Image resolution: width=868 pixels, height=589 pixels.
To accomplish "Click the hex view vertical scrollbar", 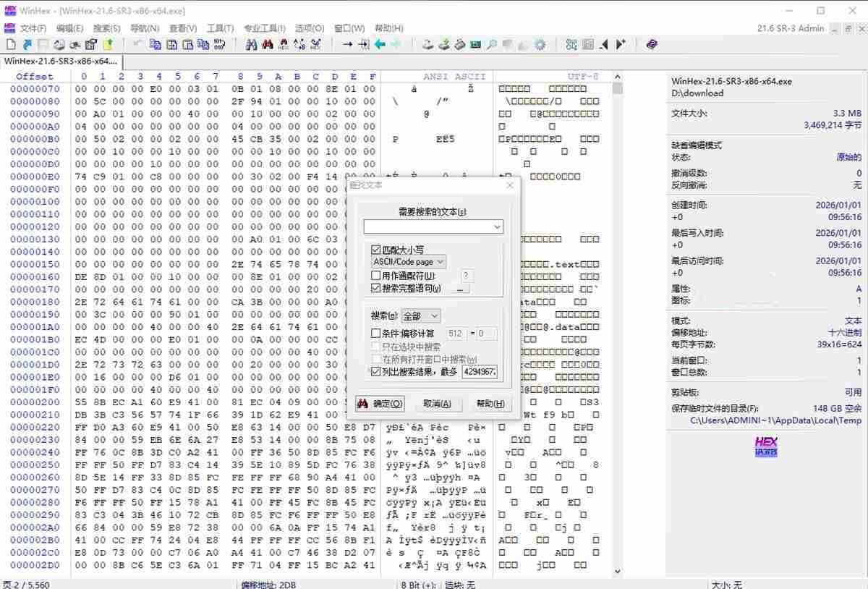I will click(x=617, y=326).
